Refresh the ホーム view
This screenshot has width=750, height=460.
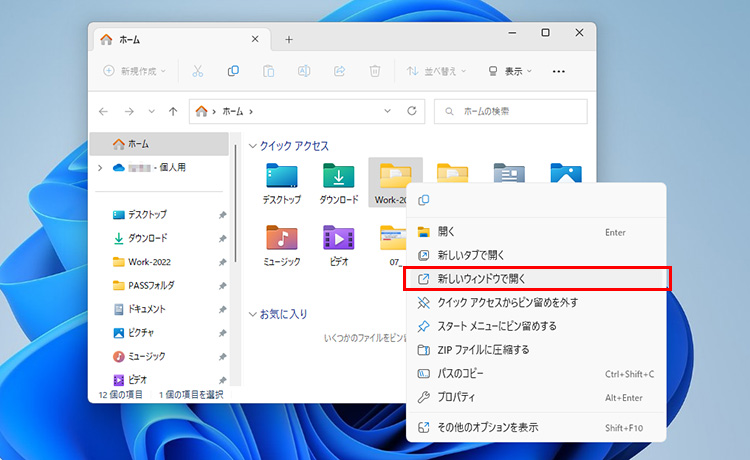[x=411, y=111]
